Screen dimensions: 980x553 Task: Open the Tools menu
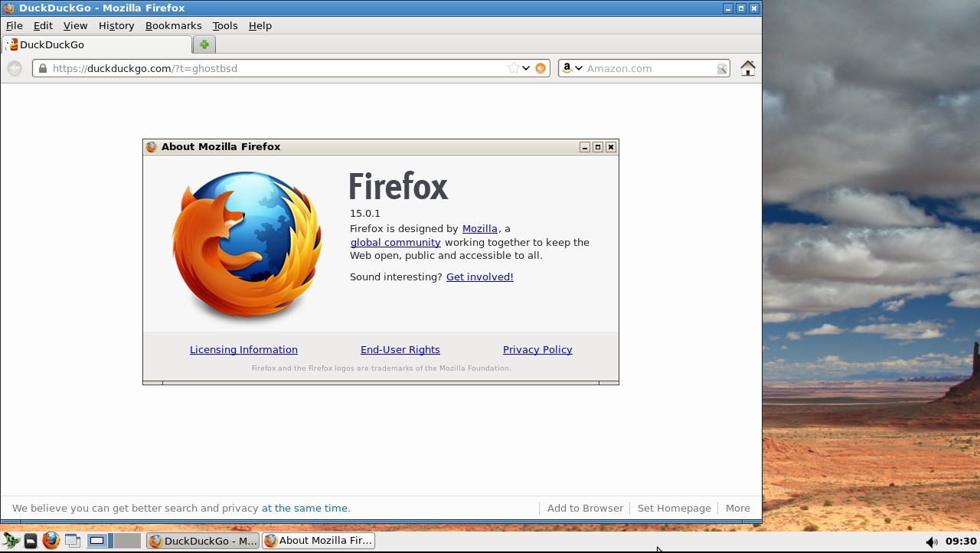pyautogui.click(x=225, y=25)
